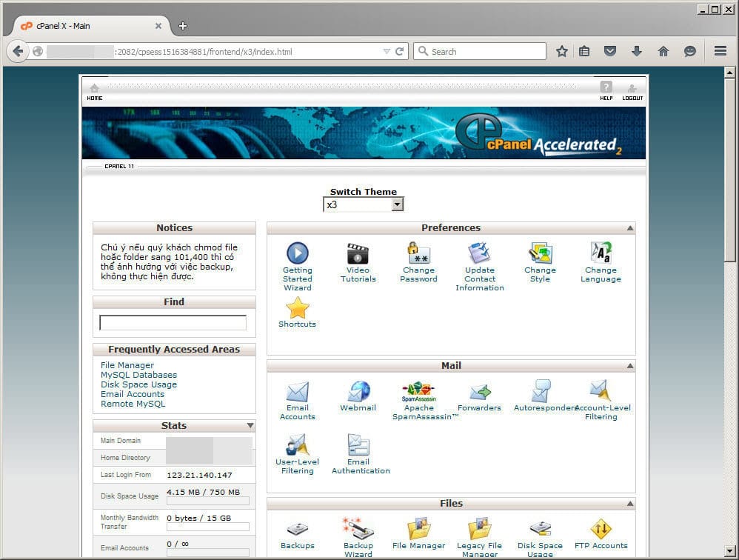Screen dimensions: 739x560
Task: Open a new browser tab
Action: tap(183, 26)
